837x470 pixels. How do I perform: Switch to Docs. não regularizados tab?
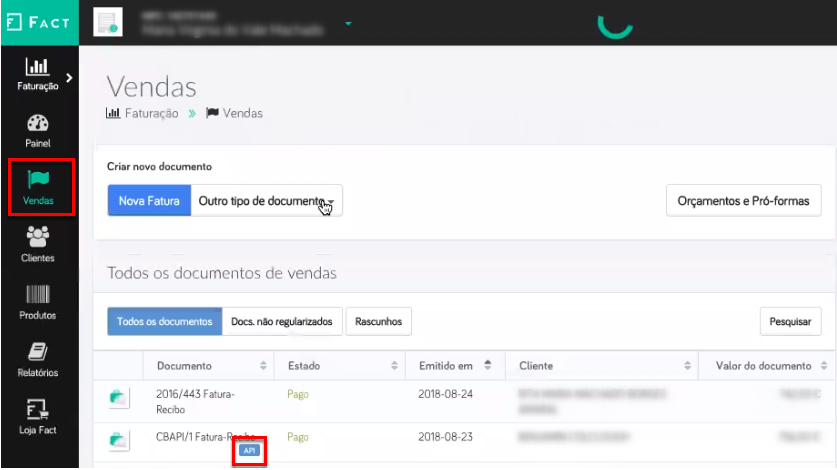point(282,321)
